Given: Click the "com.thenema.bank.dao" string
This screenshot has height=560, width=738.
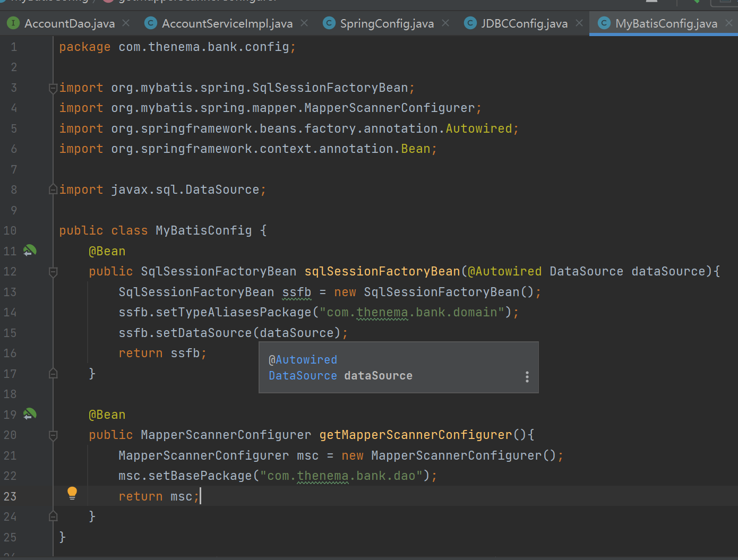Looking at the screenshot, I should (341, 476).
